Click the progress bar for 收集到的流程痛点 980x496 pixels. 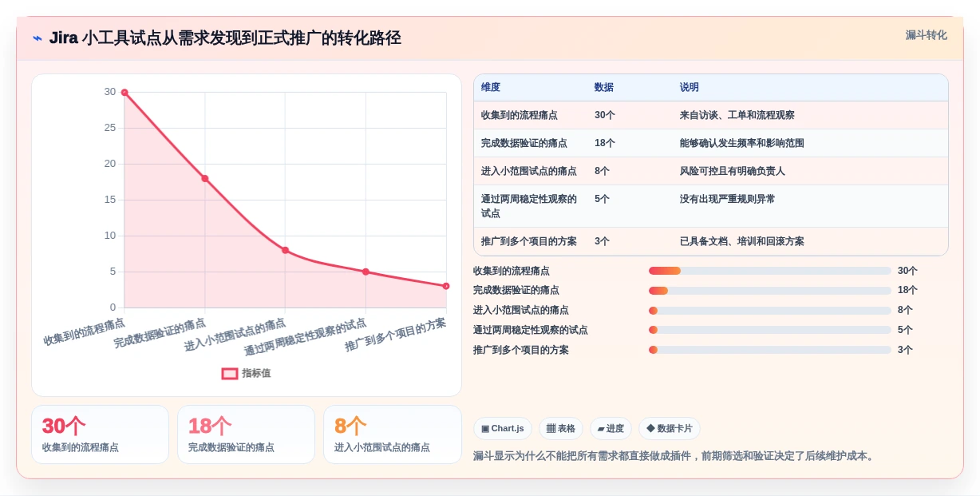[770, 271]
